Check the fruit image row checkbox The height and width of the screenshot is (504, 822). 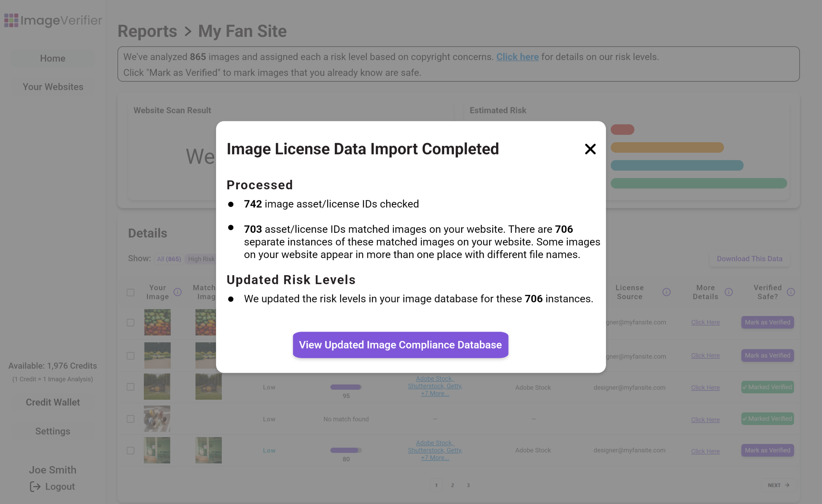130,323
